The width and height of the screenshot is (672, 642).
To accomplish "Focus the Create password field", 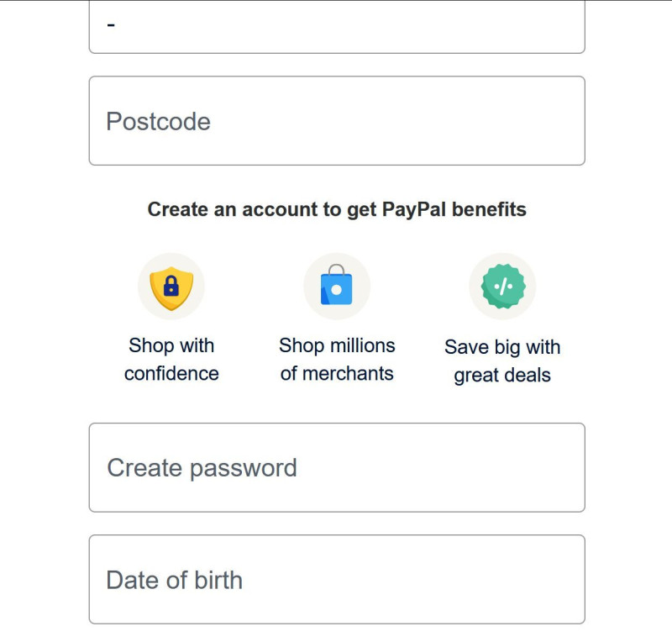I will (337, 467).
